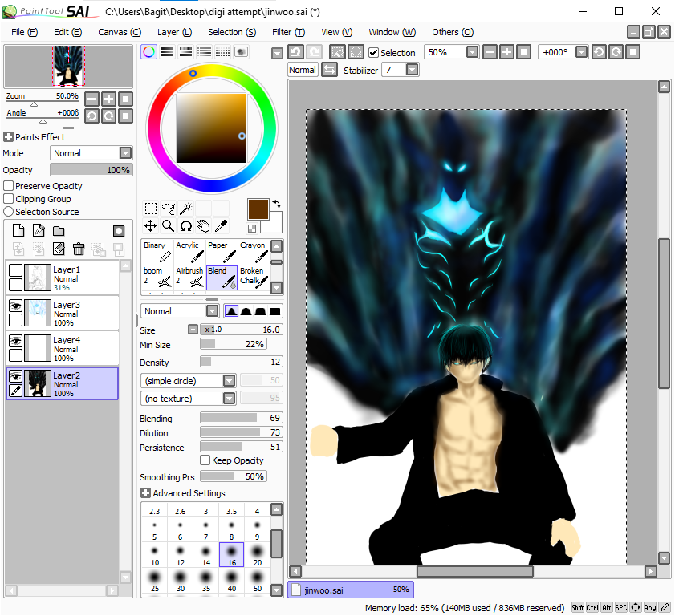Select the flat-edge brush tip shape button

(x=274, y=311)
